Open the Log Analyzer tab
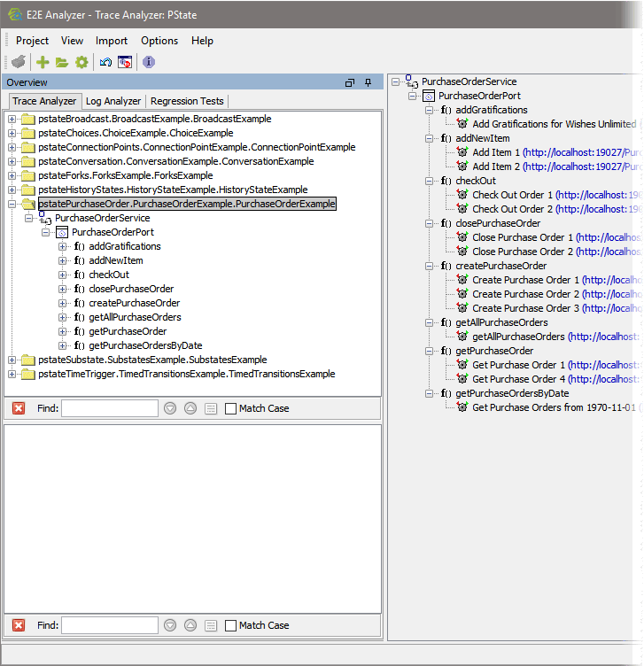The width and height of the screenshot is (644, 666). (113, 101)
